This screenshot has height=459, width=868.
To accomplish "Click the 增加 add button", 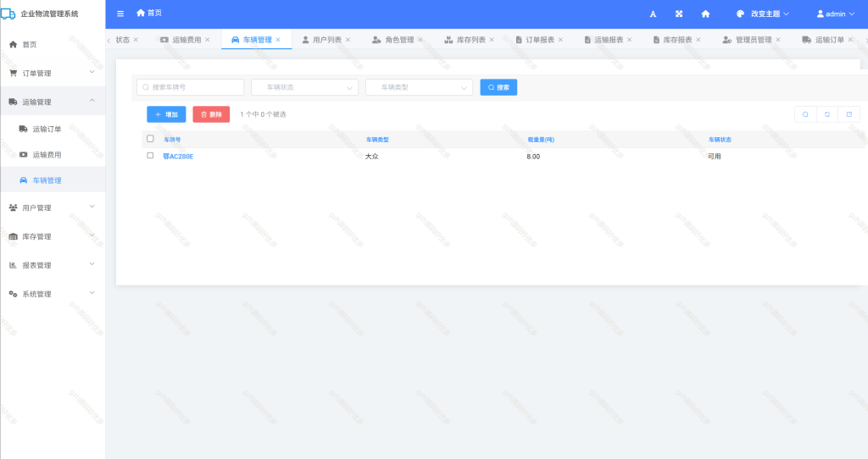I will (x=166, y=114).
